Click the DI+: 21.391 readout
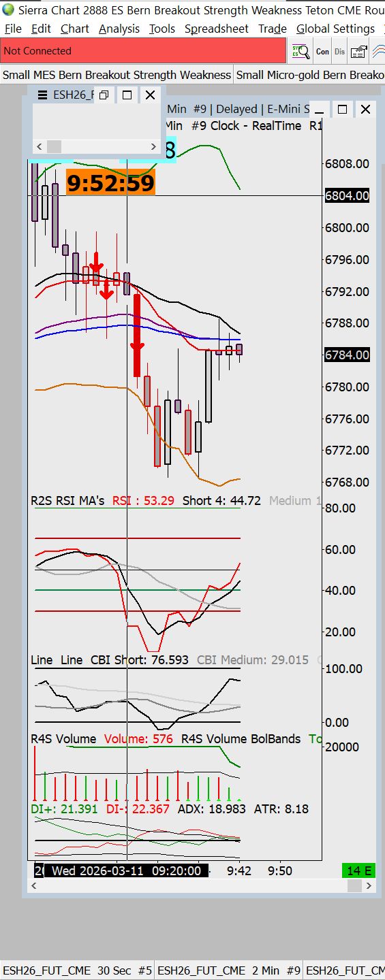 click(65, 809)
